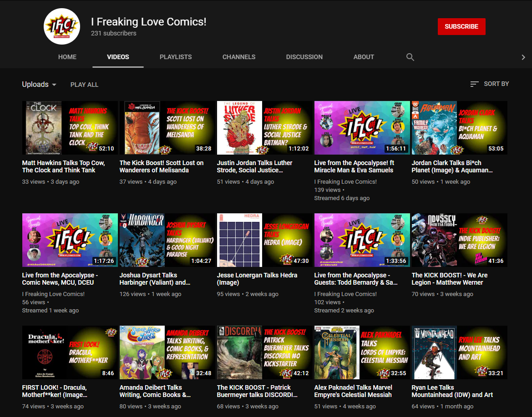Image resolution: width=532 pixels, height=417 pixels.
Task: Click the Sort By icon
Action: tap(474, 84)
